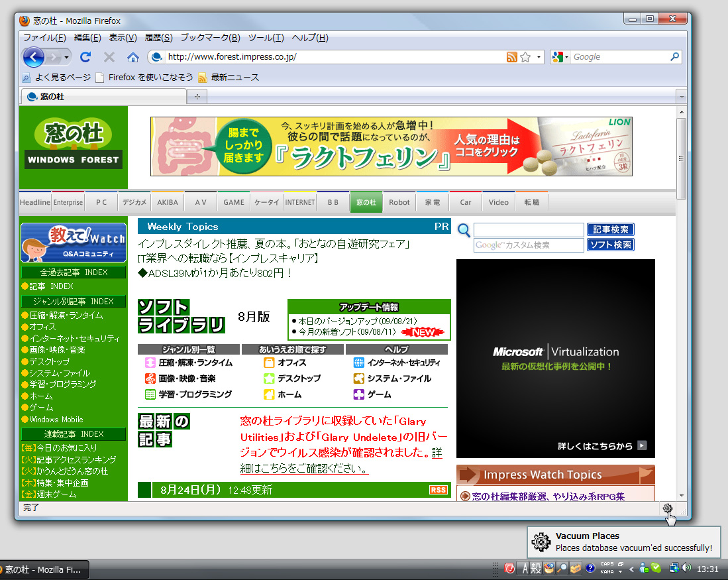Toggle the KANA indicator in the language bar
Image resolution: width=728 pixels, height=580 pixels.
click(607, 571)
